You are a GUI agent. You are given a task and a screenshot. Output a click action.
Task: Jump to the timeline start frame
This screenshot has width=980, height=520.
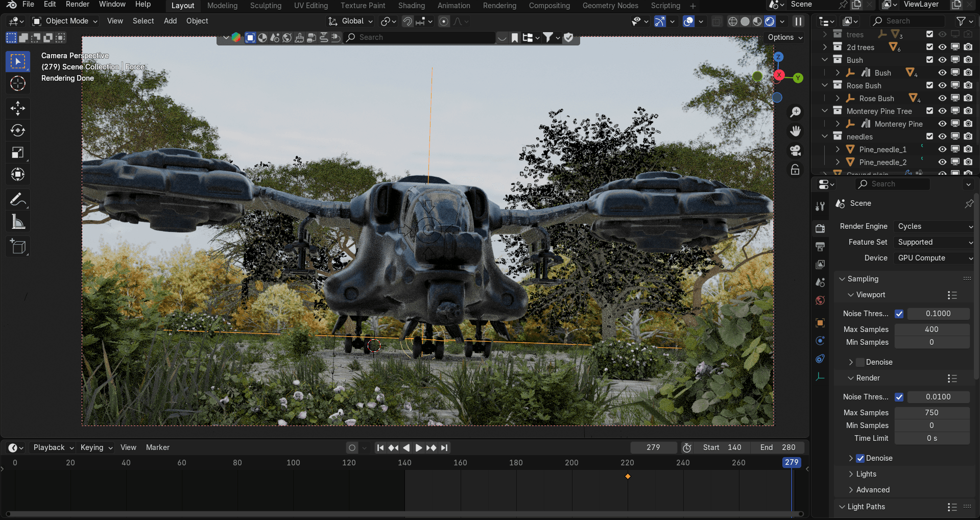click(x=380, y=448)
